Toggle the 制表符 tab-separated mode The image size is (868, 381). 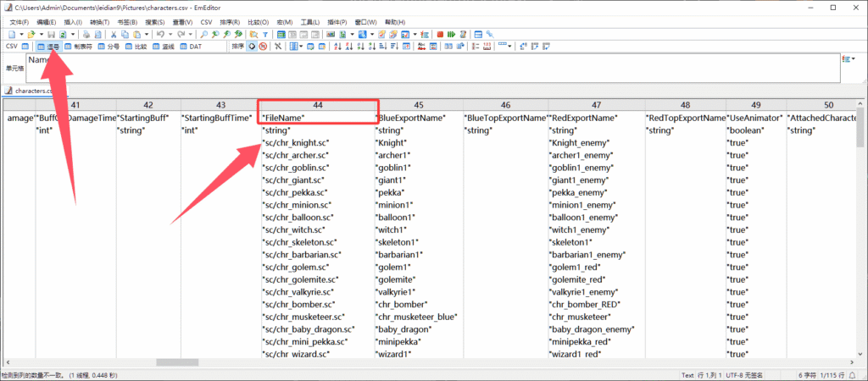pyautogui.click(x=78, y=47)
